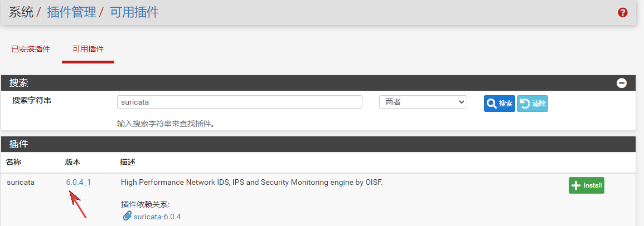
Task: Open the suricata-6.0.4 dependency link
Action: point(157,216)
